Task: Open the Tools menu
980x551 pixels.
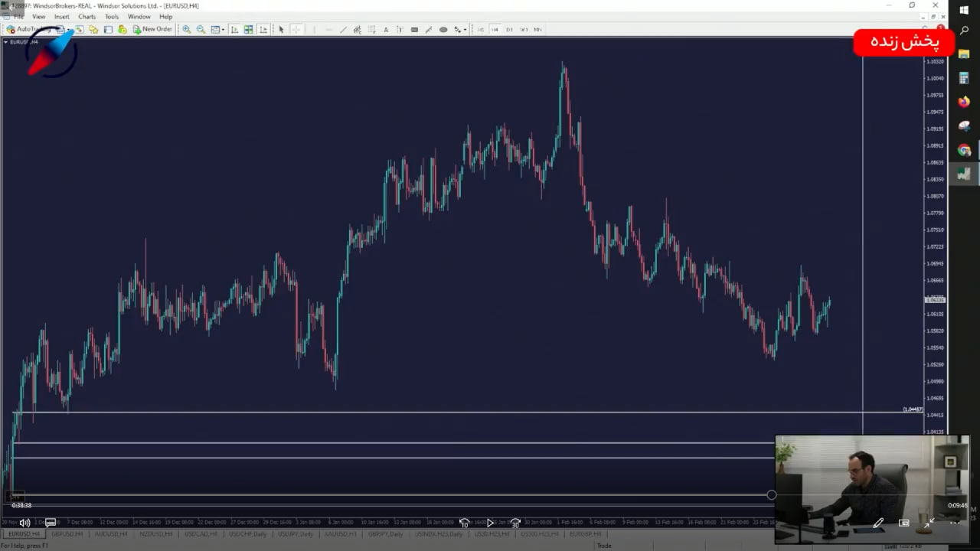Action: point(112,17)
